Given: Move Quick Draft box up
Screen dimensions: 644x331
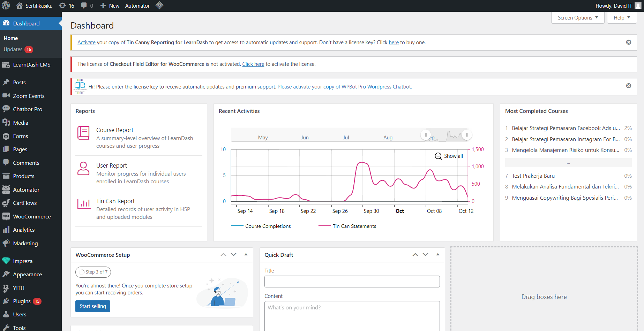Looking at the screenshot, I should coord(415,255).
